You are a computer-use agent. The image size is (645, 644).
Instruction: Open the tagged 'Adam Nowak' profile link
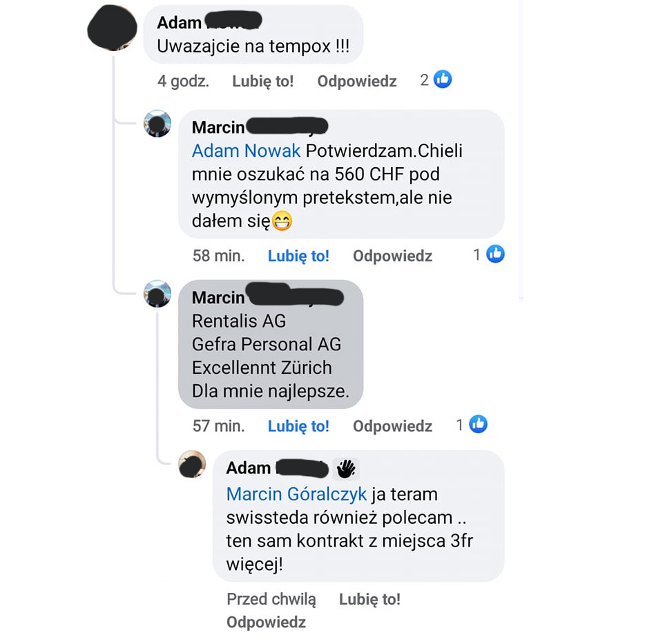point(246,151)
